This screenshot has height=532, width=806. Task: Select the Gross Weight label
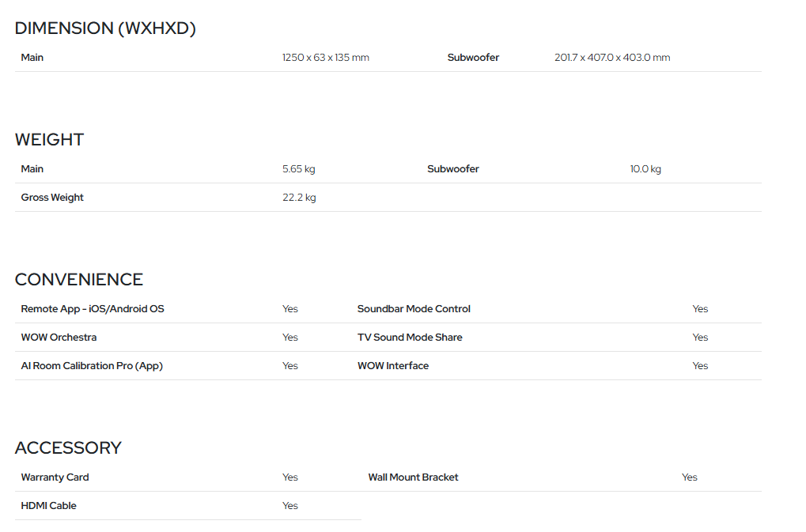tap(52, 197)
